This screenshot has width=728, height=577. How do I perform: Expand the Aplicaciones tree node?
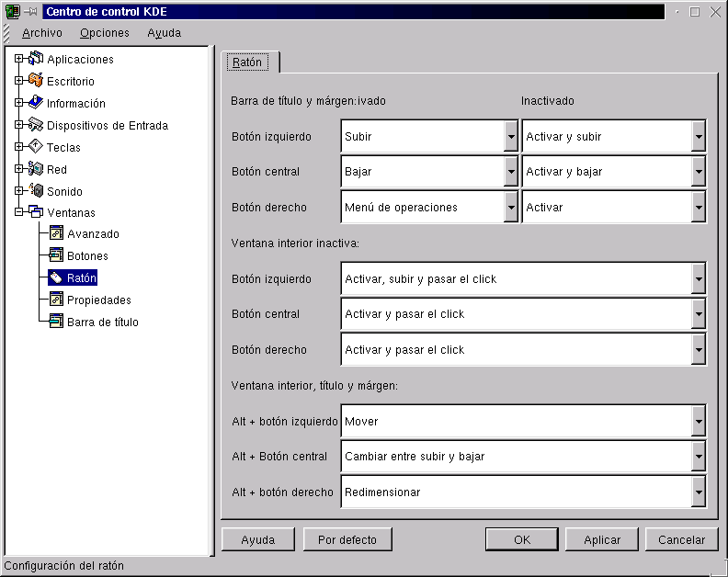coord(19,59)
